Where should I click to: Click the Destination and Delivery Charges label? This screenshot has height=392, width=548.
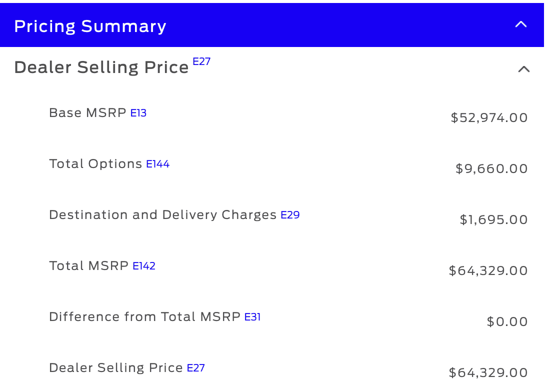tap(162, 215)
